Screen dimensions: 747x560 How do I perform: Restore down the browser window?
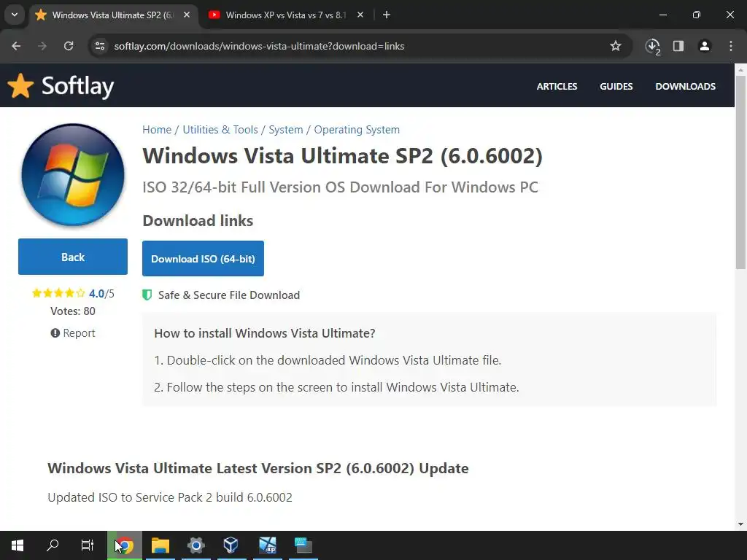(x=697, y=15)
